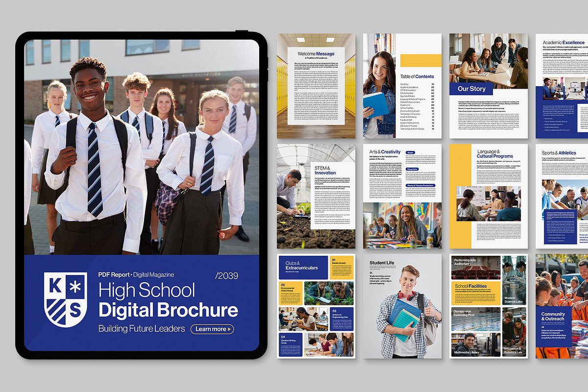Screen dimensions: 588x392
Task: Click the Visual Arts tag on Arts page
Action: [x=412, y=169]
